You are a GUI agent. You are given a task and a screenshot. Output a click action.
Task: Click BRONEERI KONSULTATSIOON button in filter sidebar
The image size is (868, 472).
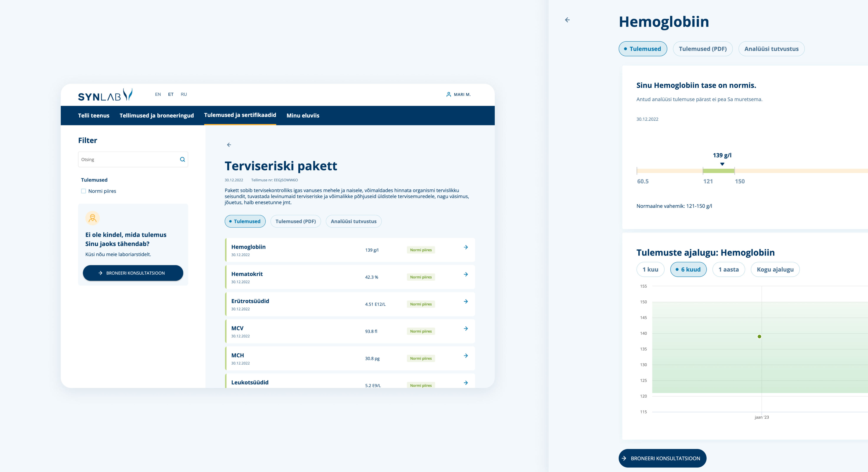[133, 273]
